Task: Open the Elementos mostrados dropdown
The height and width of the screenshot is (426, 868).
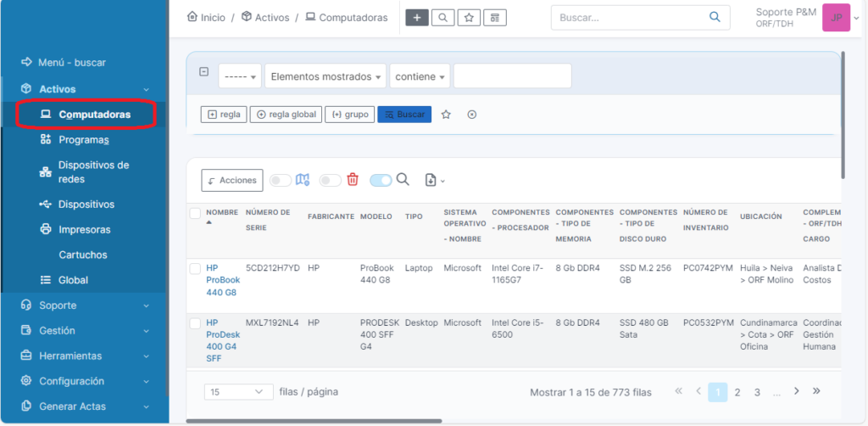Action: (325, 76)
